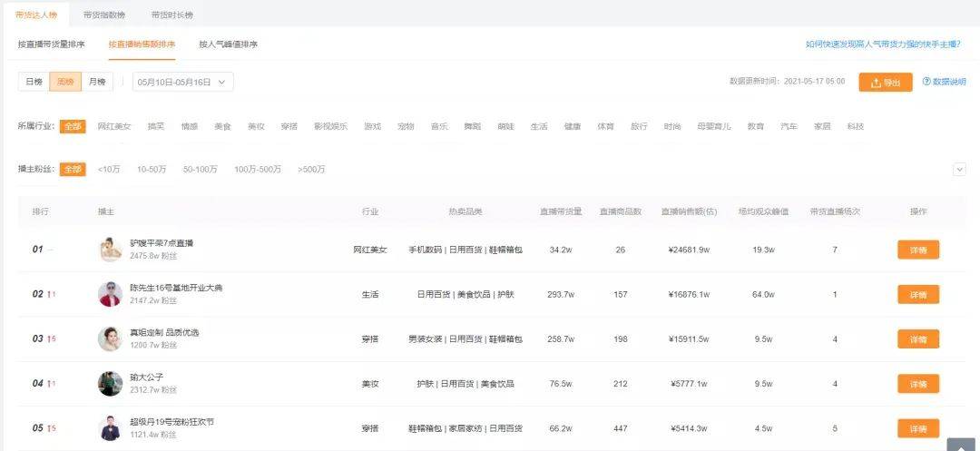980x451 pixels.
Task: Click 详情 for rank 04 row
Action: tap(918, 384)
